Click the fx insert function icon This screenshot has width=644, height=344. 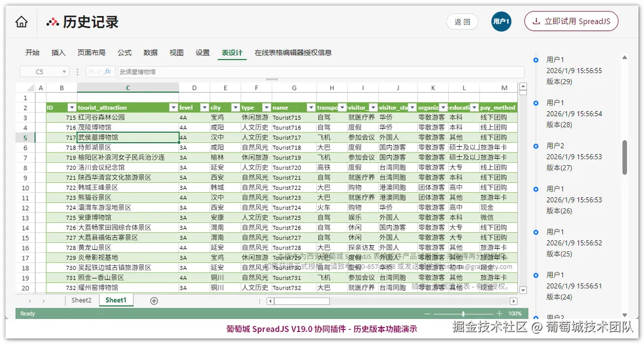click(x=108, y=72)
